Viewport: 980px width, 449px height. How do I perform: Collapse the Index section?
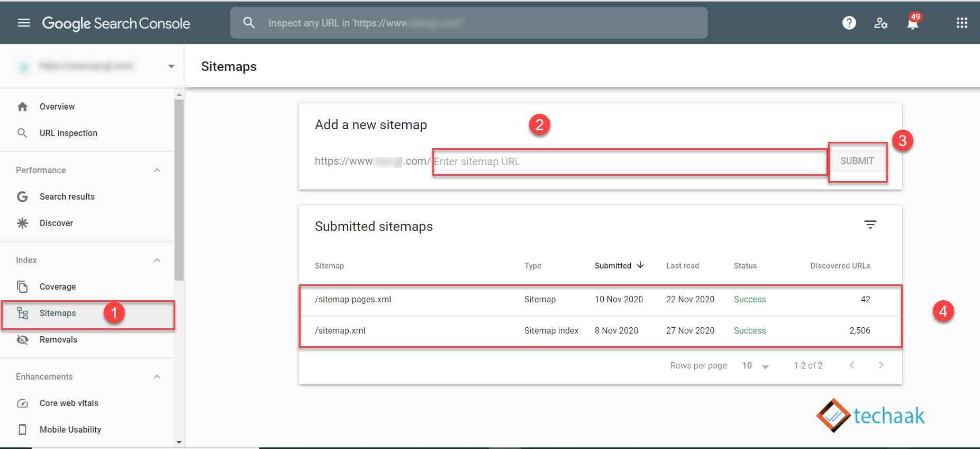pyautogui.click(x=157, y=260)
